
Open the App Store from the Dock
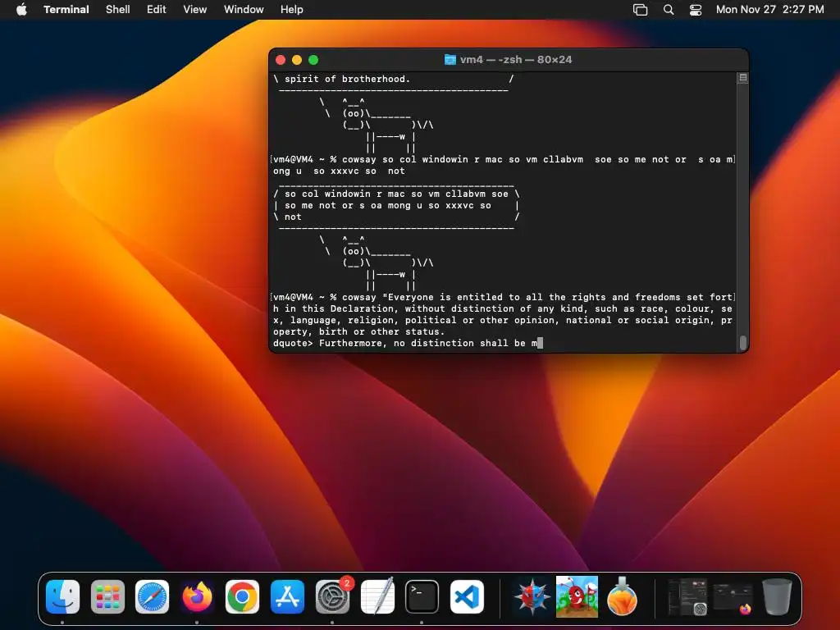click(287, 596)
